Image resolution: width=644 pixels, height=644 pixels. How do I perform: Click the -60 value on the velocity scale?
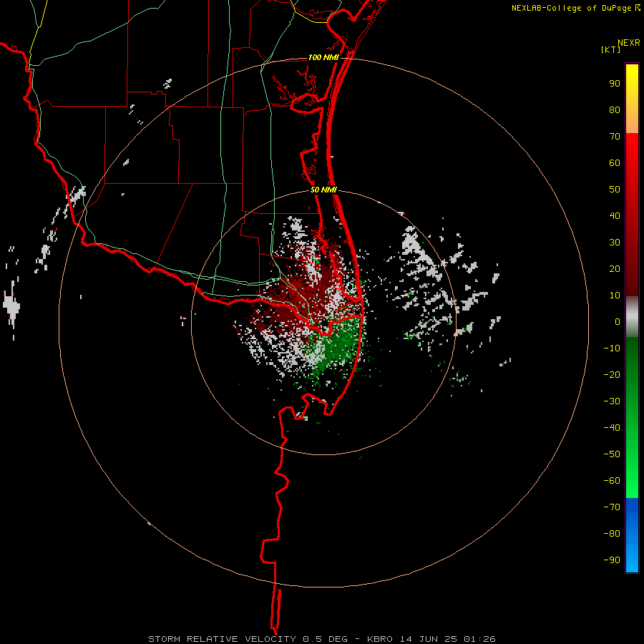click(x=612, y=481)
